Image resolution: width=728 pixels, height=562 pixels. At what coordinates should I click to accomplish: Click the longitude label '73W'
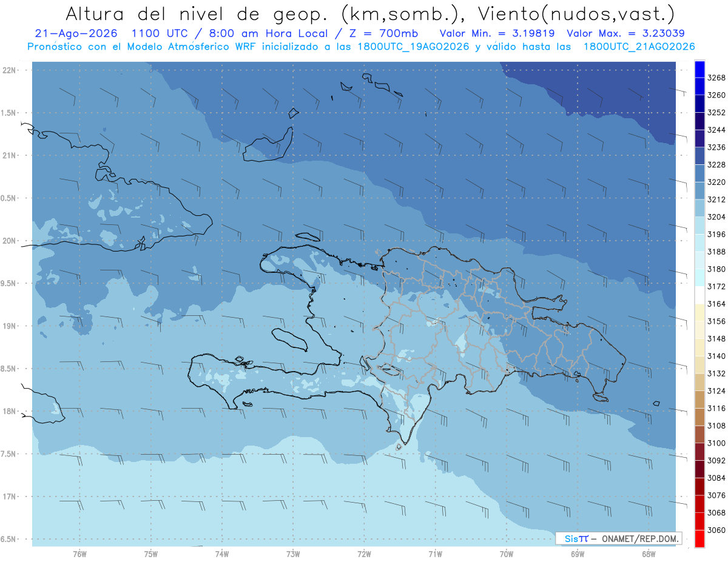[293, 554]
